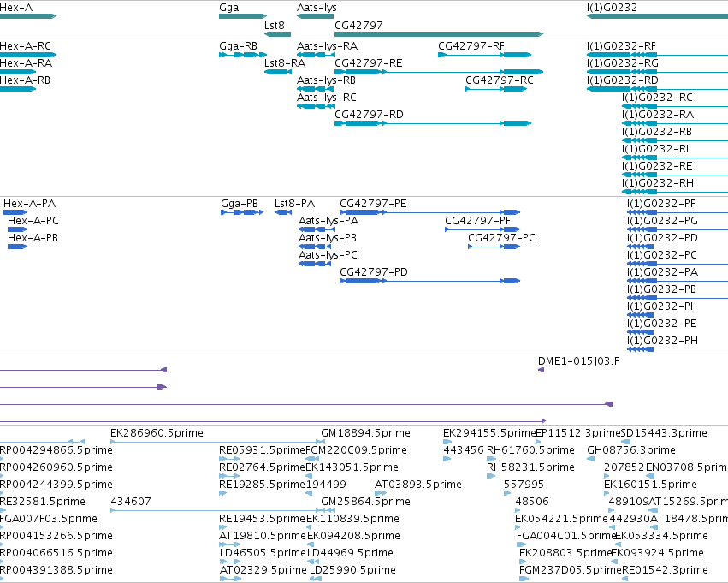
Task: Select EST RH58231.5prime
Action: (491, 476)
